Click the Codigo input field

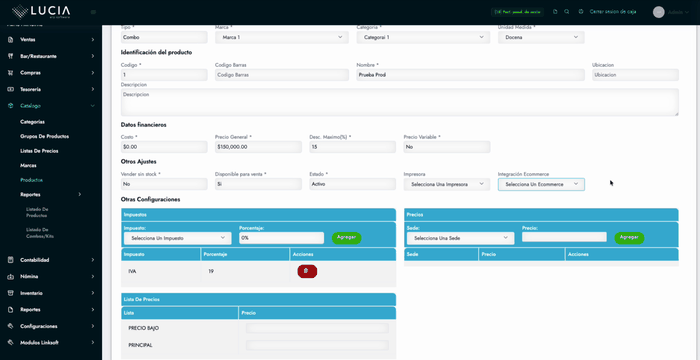click(x=164, y=75)
